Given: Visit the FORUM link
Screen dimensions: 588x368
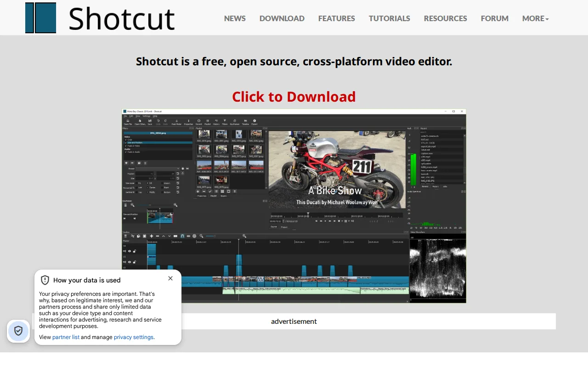Looking at the screenshot, I should tap(495, 18).
